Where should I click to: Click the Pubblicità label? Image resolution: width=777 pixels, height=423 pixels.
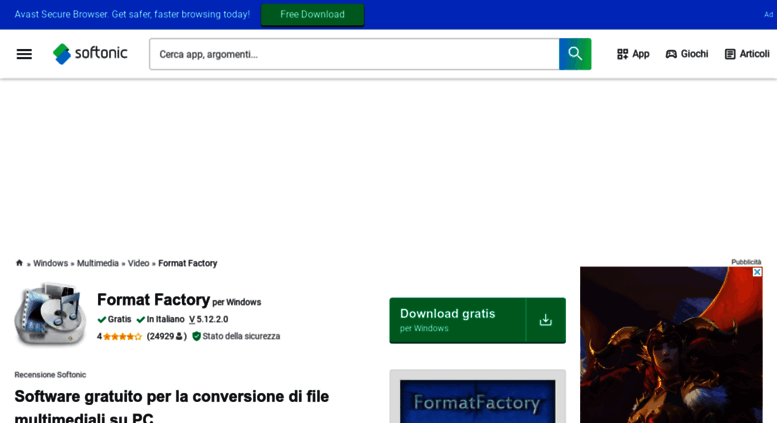(x=746, y=262)
